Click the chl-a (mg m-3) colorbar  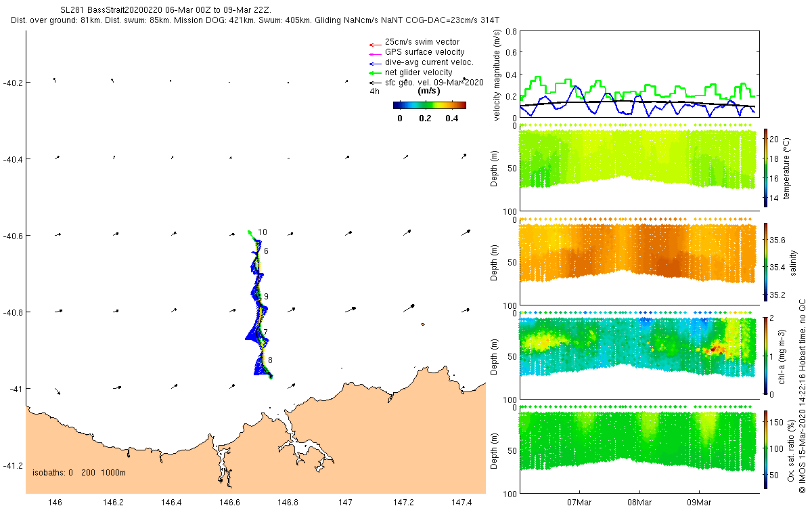765,355
